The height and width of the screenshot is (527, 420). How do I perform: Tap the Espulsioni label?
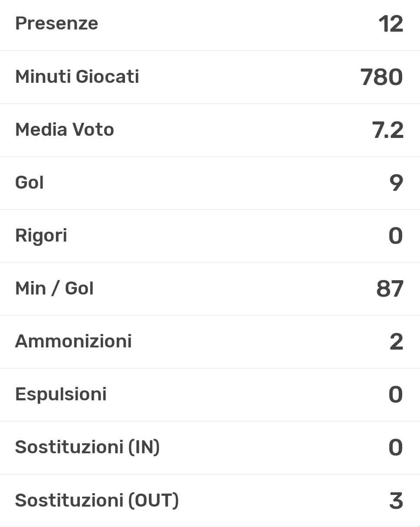click(x=61, y=394)
